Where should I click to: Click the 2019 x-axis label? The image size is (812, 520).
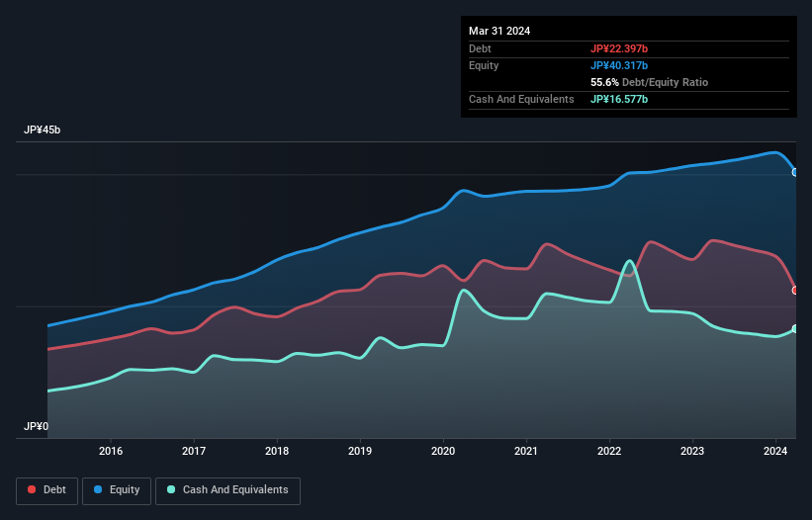click(360, 451)
